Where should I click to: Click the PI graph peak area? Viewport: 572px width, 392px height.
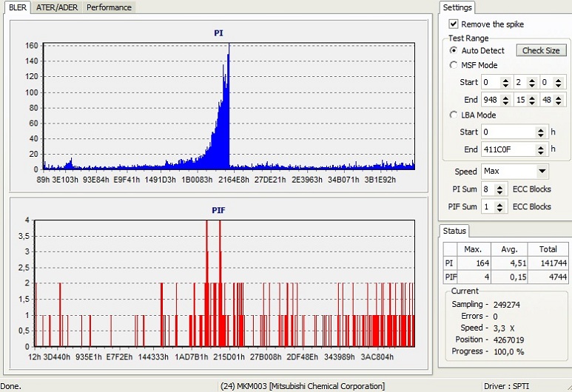[x=227, y=74]
